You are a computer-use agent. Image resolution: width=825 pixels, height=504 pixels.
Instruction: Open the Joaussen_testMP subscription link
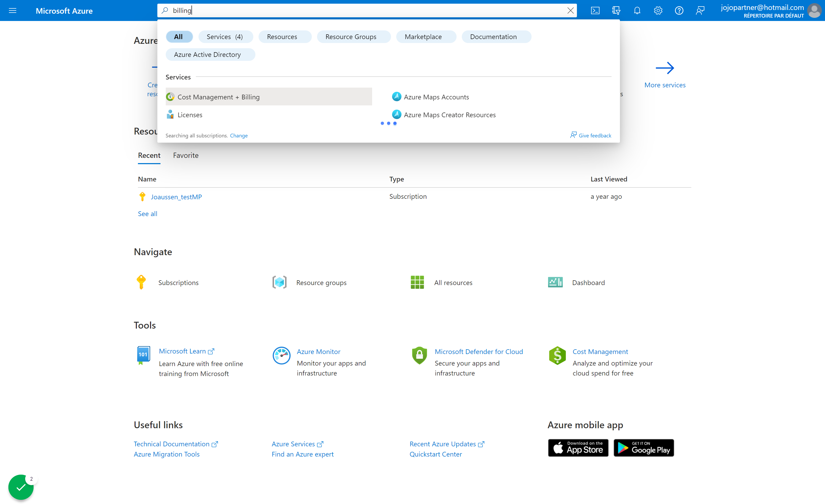point(176,197)
